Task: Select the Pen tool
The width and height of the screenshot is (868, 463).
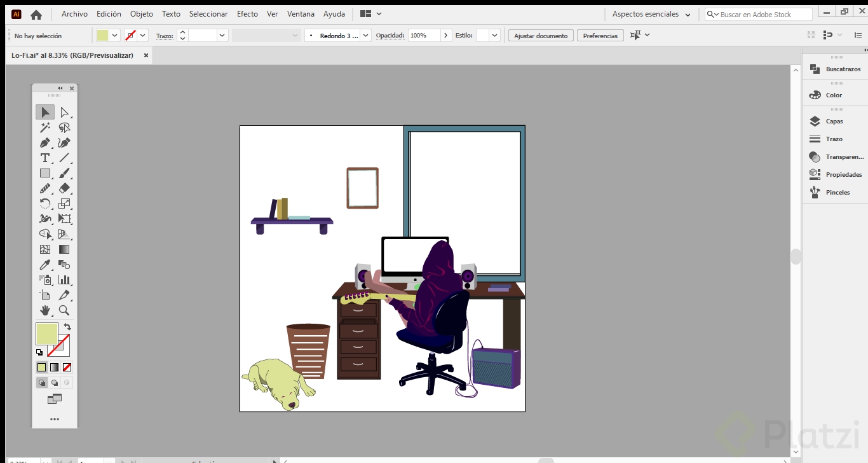Action: [45, 143]
